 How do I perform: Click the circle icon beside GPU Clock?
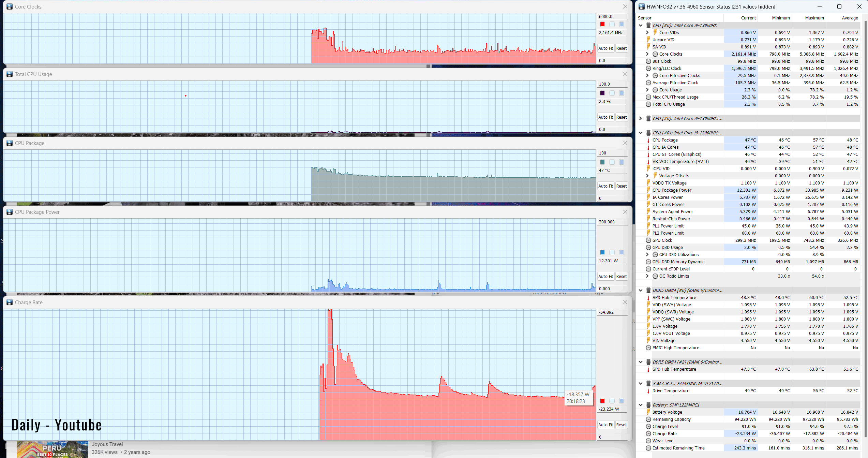coord(648,240)
